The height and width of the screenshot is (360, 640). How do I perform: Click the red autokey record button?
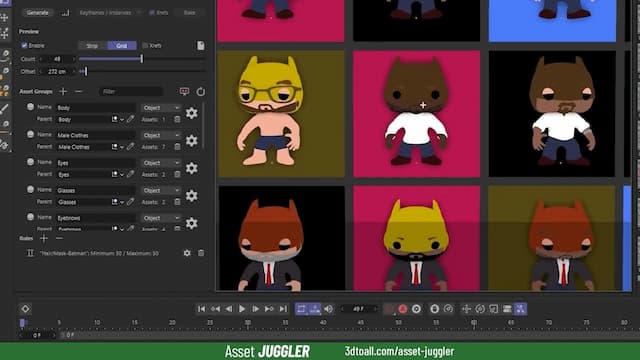[x=403, y=309]
